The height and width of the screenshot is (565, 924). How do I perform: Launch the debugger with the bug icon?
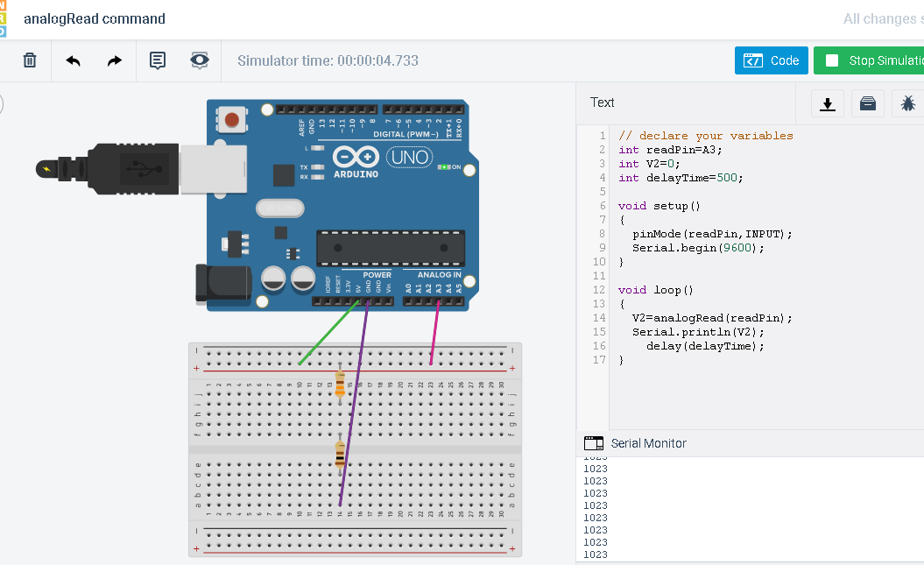[x=908, y=103]
